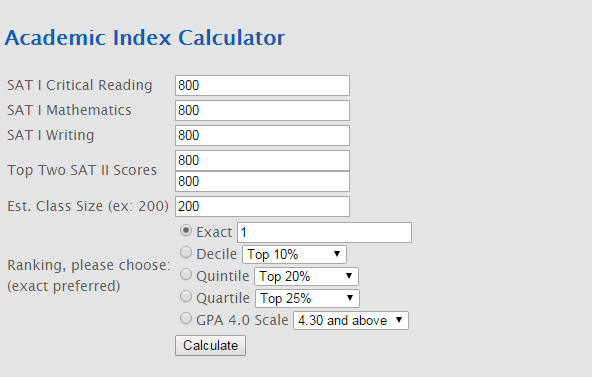Select the Exact ranking radio button
Viewport: 592px width, 377px height.
pyautogui.click(x=186, y=231)
